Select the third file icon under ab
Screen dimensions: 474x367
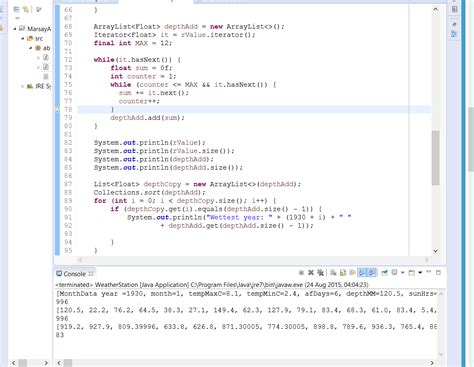[x=46, y=77]
